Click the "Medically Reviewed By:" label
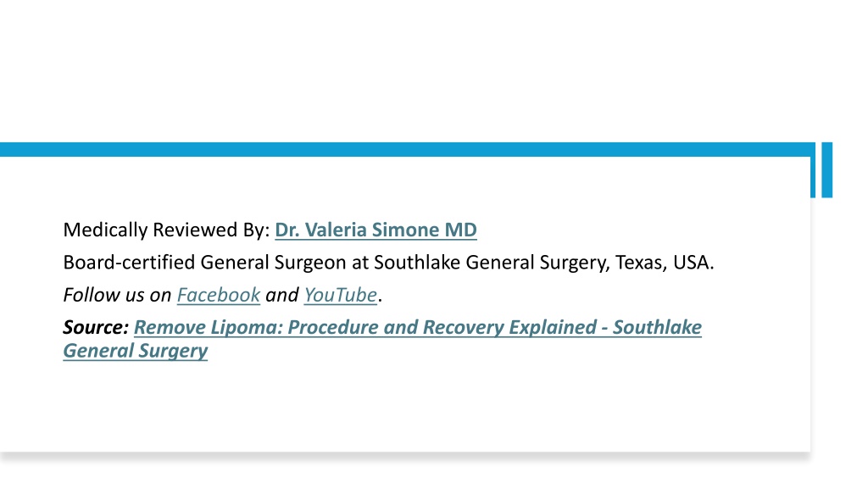The width and height of the screenshot is (868, 488). click(x=167, y=230)
